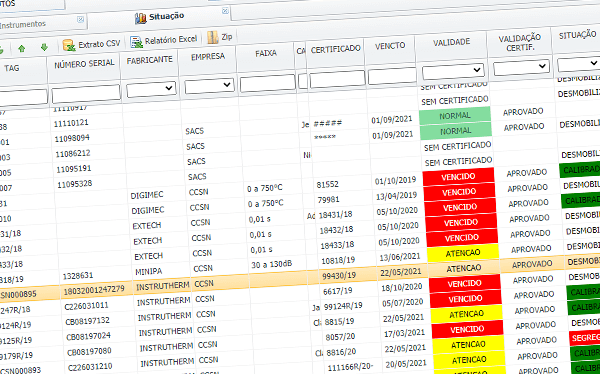
Task: Select serial number CB08197132 cell
Action: [88, 321]
